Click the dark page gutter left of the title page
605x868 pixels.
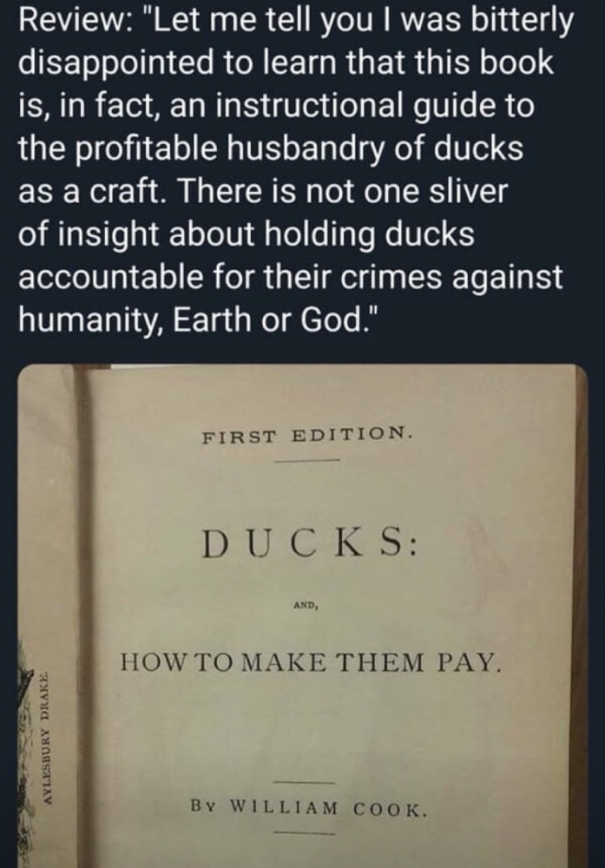click(83, 616)
